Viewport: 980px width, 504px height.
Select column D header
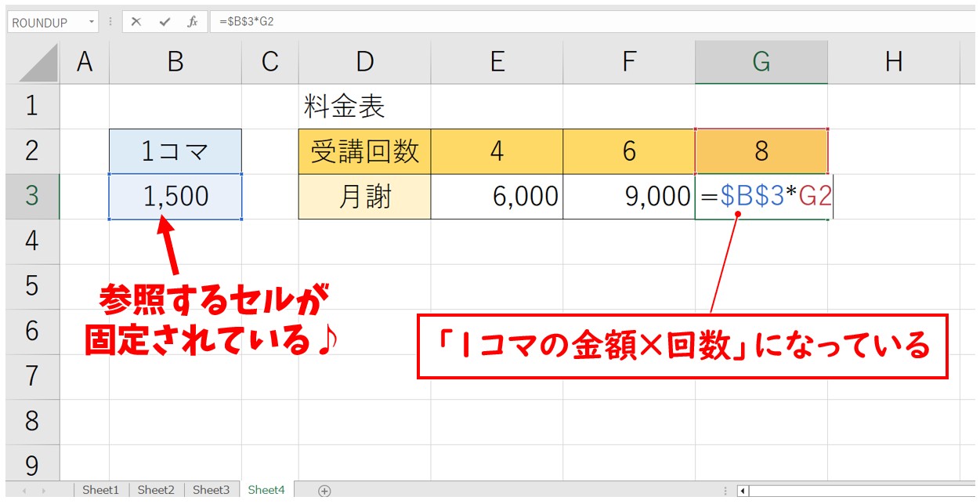364,63
